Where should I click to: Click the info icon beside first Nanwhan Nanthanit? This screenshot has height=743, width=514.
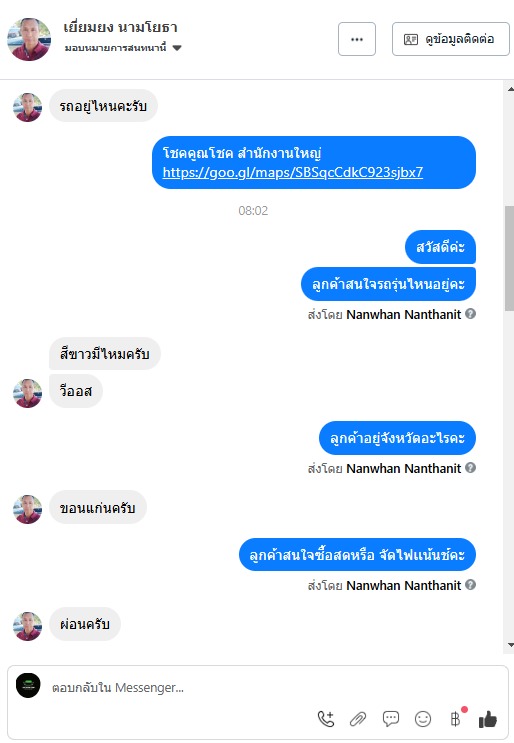coord(470,314)
